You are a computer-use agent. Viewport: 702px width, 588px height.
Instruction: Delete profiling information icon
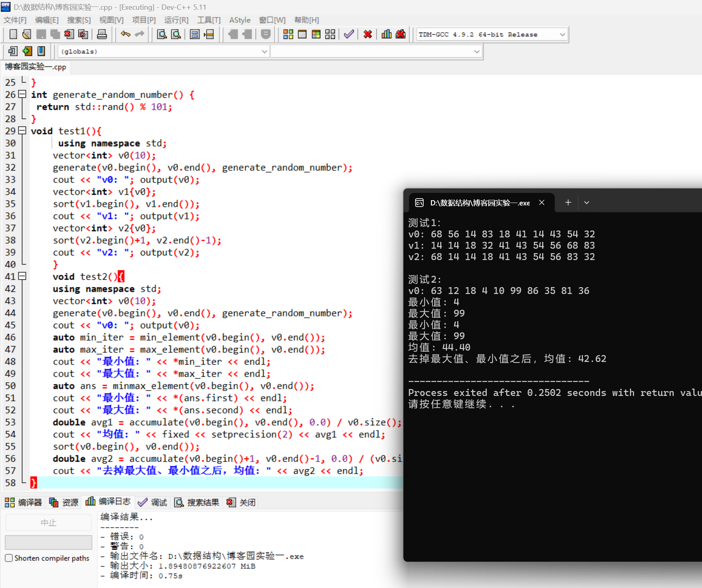pyautogui.click(x=401, y=34)
